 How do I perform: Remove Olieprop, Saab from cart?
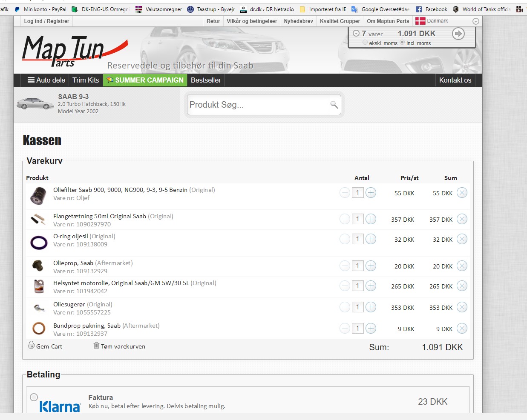click(x=462, y=266)
